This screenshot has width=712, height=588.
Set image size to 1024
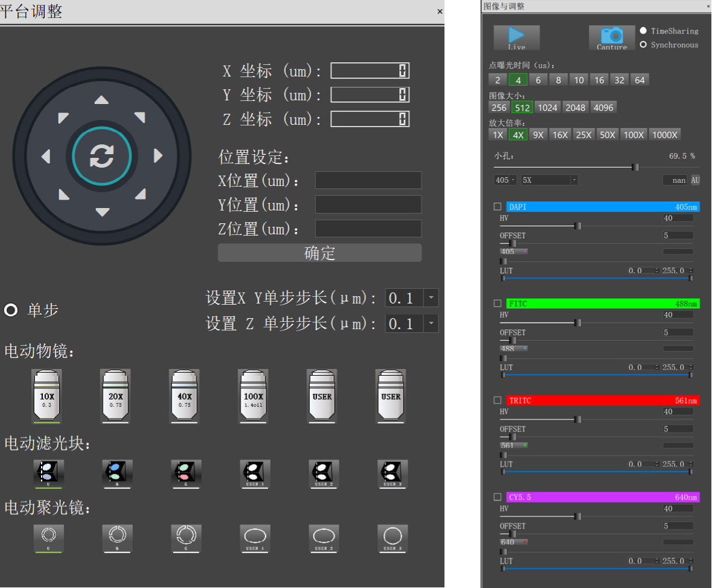pyautogui.click(x=547, y=108)
